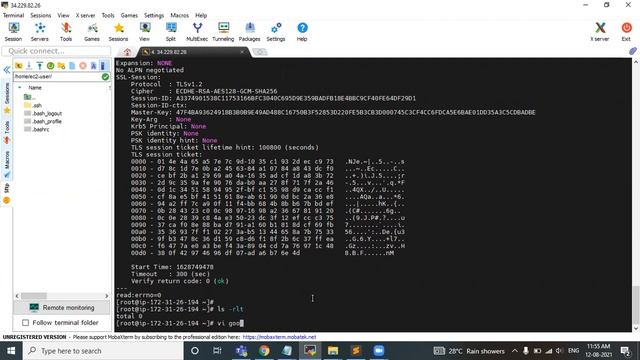
Task: Click the Windows Start button
Action: [x=11, y=351]
